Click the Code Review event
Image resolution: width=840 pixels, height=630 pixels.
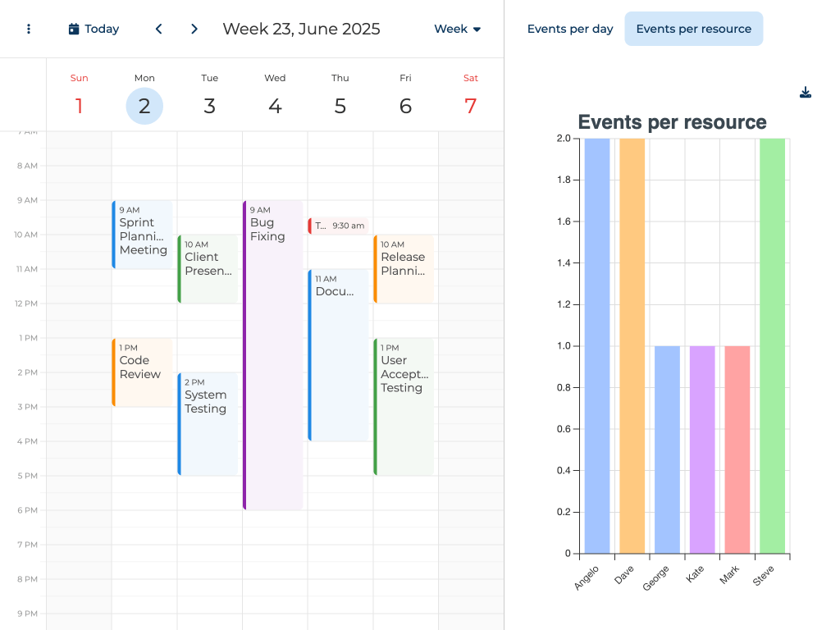click(143, 372)
